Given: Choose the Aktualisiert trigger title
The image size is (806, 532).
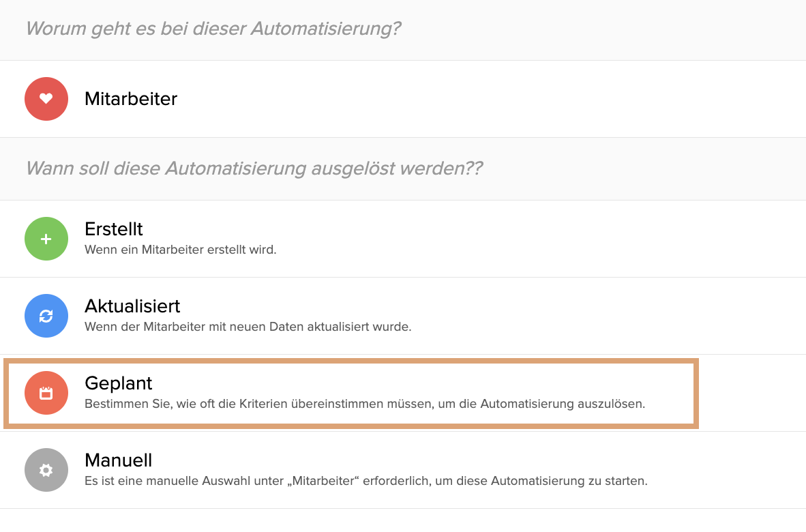Looking at the screenshot, I should (x=132, y=306).
